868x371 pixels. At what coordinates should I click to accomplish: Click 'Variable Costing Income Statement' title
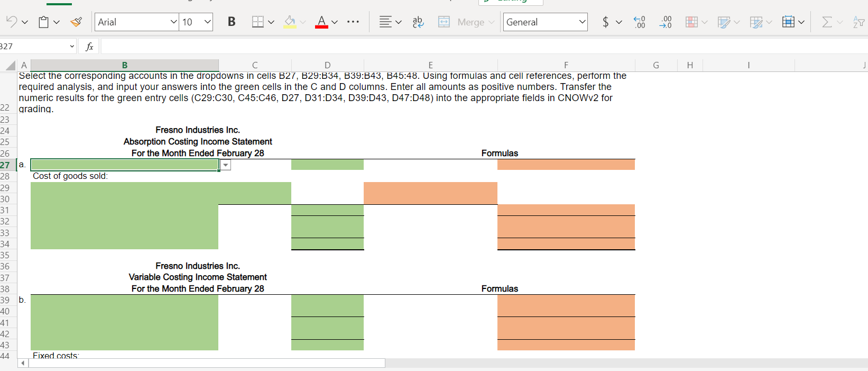click(x=198, y=277)
